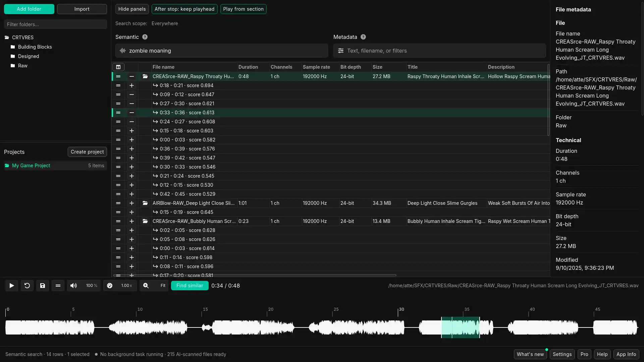Click the waveform icon in semantic search
The image size is (644, 362).
point(123,51)
